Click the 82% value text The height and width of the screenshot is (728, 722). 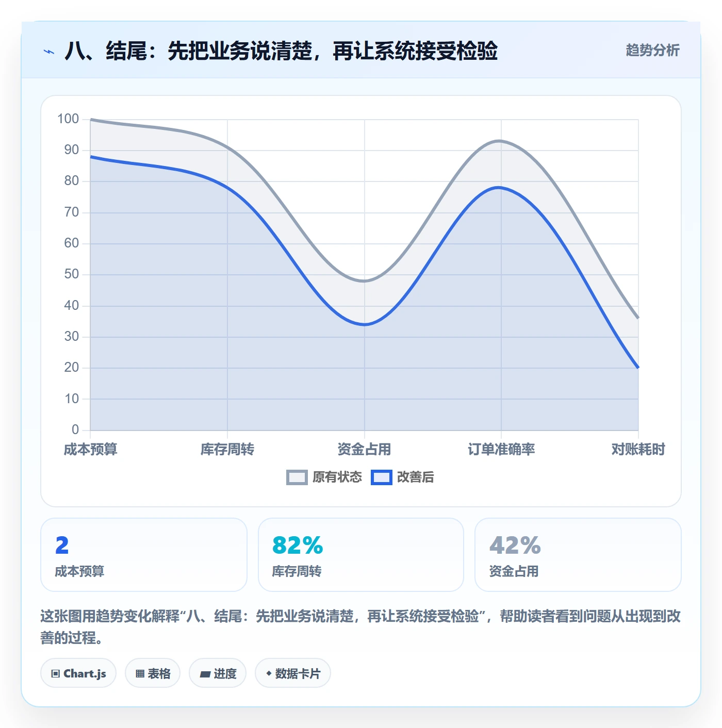coord(298,545)
